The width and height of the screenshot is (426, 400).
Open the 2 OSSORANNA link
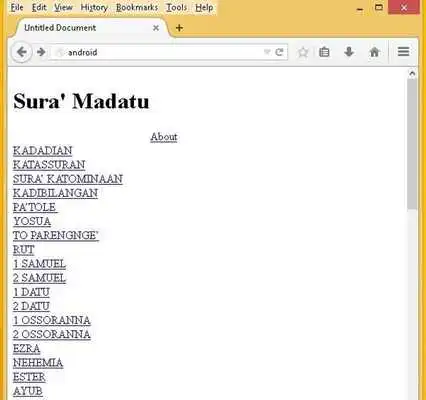tap(52, 334)
